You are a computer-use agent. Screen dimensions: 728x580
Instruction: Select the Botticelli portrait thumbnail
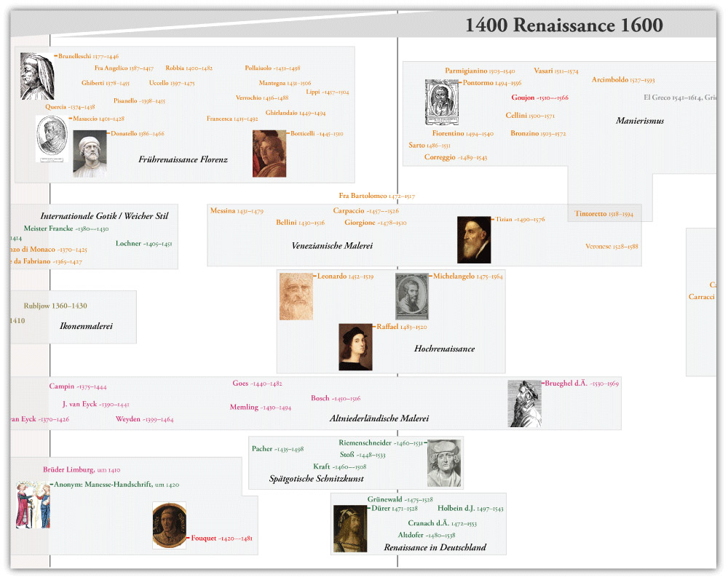[x=269, y=154]
